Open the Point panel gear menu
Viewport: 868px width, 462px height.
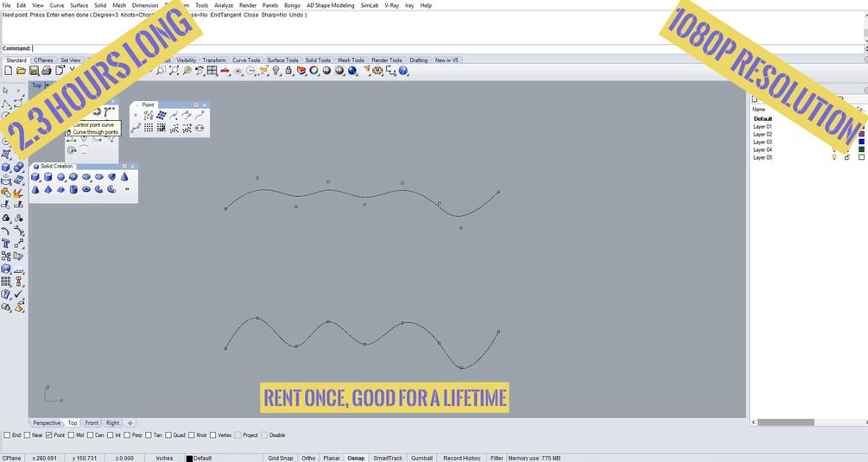click(196, 104)
